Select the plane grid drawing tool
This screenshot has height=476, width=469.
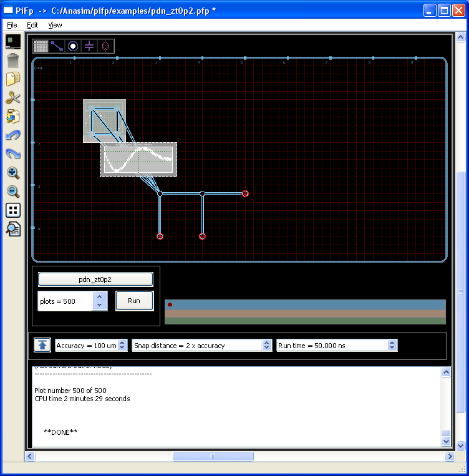pyautogui.click(x=41, y=46)
